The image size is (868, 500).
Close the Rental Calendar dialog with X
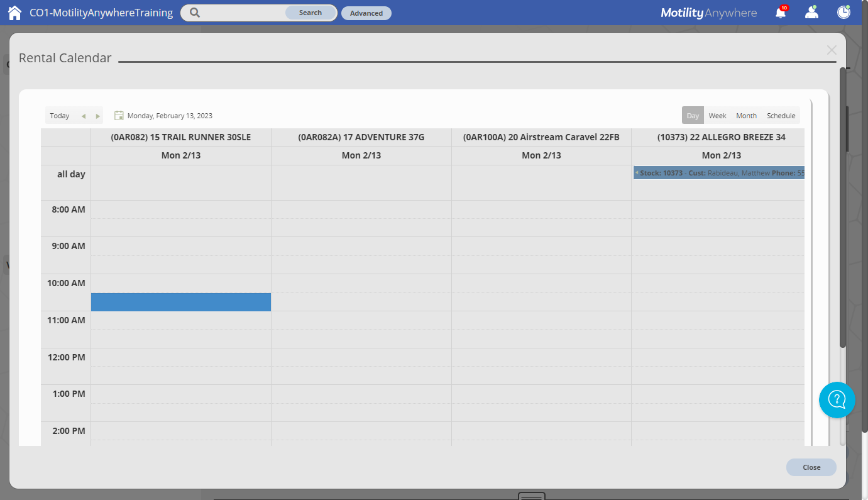click(832, 50)
